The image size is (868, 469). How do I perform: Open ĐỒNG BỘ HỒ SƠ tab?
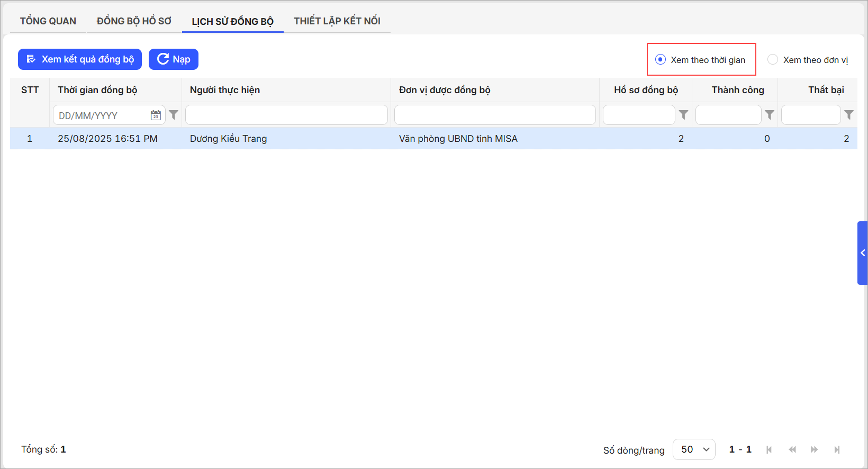click(134, 21)
